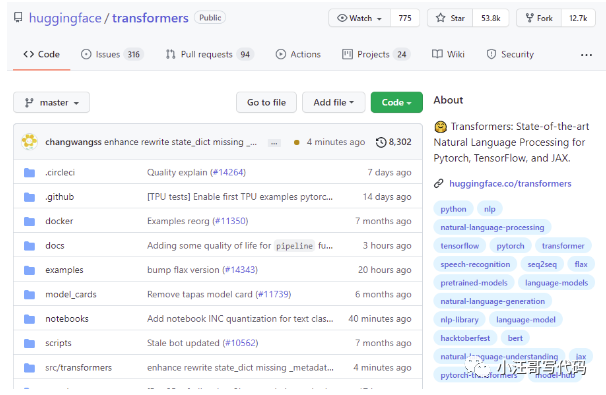Open pull request #11350 link
The width and height of the screenshot is (606, 395).
tap(231, 221)
